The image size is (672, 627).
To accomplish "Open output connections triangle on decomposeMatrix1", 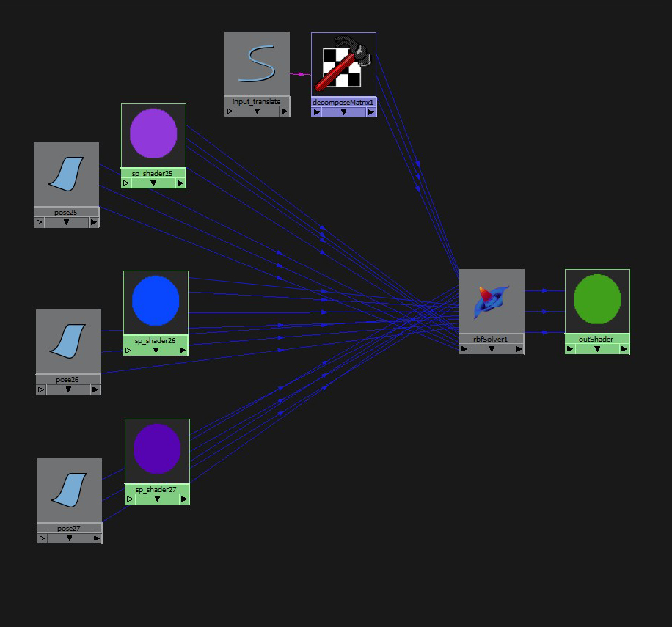I will coord(371,112).
